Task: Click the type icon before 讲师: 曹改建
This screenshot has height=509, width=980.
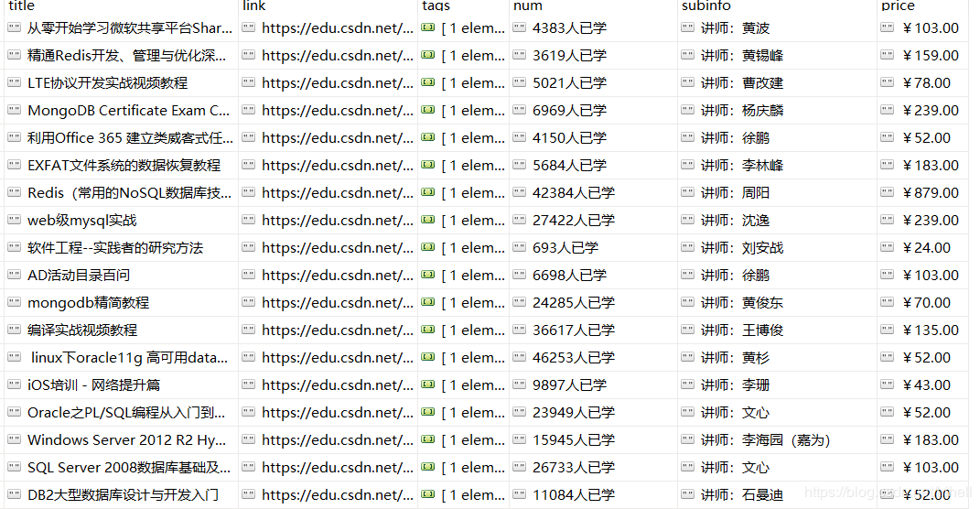Action: click(x=687, y=82)
